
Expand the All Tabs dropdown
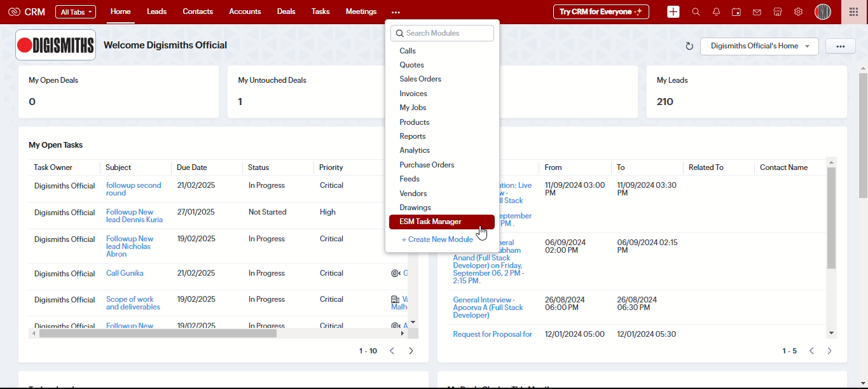76,12
